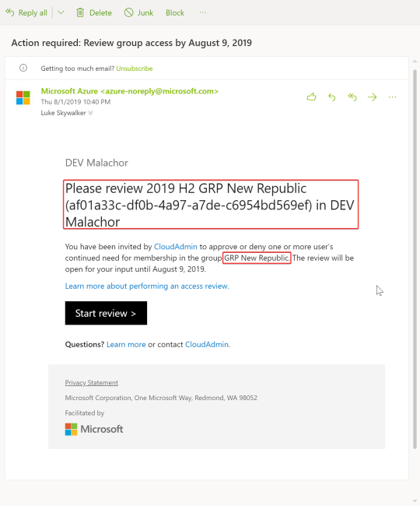Click the Start review button
The image size is (420, 506).
point(106,313)
